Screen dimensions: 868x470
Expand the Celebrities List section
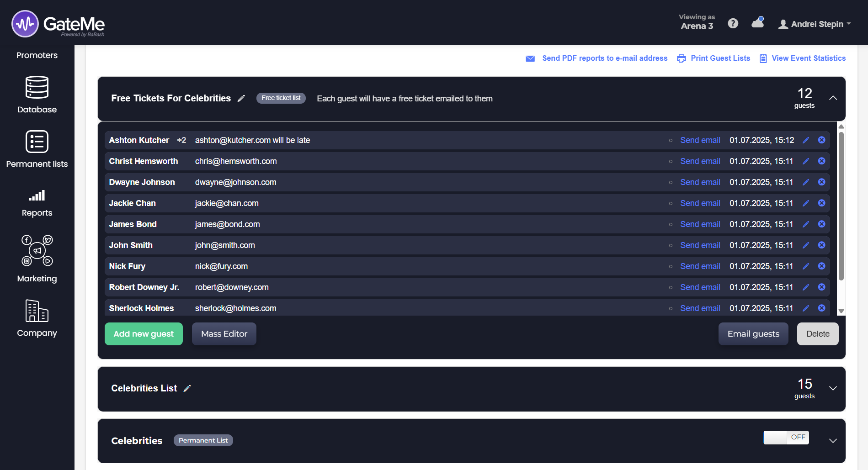[x=833, y=389]
